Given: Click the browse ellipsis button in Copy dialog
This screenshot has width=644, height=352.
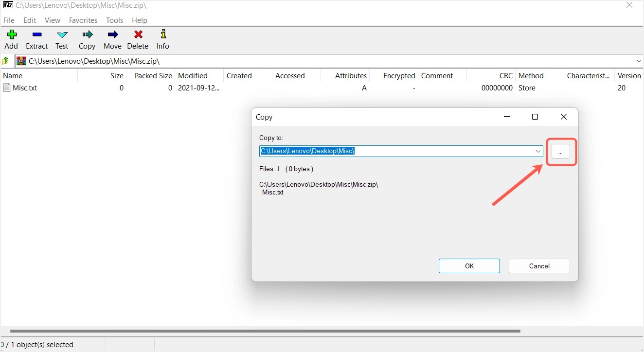Looking at the screenshot, I should [x=561, y=151].
